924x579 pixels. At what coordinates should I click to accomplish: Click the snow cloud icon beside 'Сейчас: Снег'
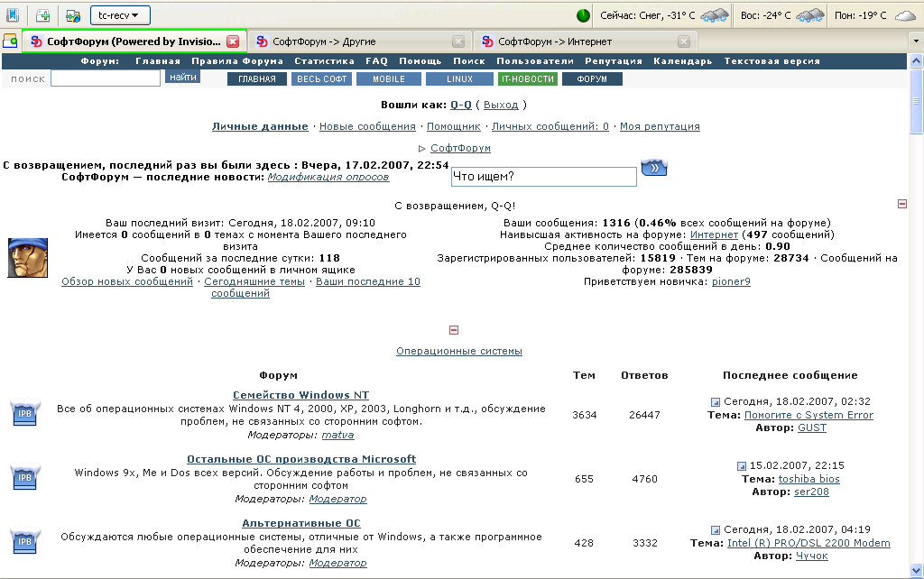click(x=715, y=15)
